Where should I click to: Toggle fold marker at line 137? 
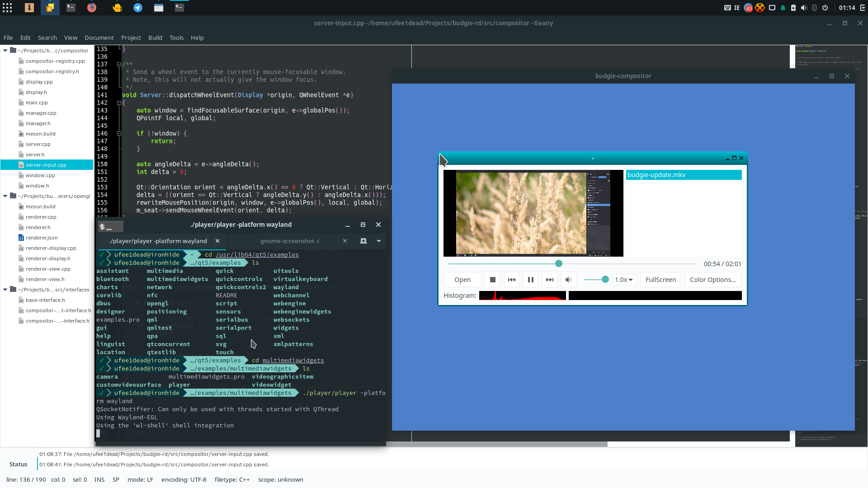pos(119,65)
